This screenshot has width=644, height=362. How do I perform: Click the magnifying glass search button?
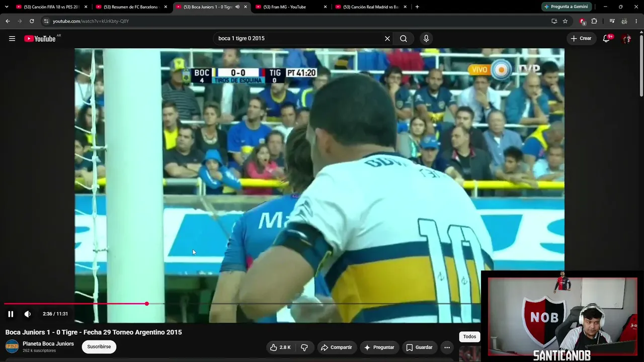click(x=404, y=39)
